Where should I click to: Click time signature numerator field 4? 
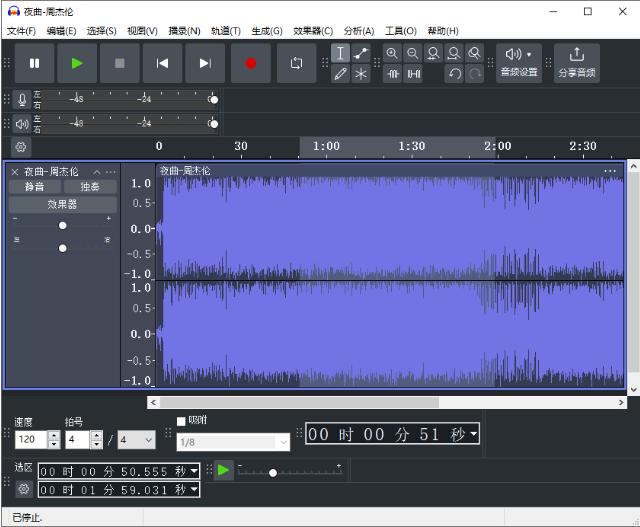[x=77, y=440]
